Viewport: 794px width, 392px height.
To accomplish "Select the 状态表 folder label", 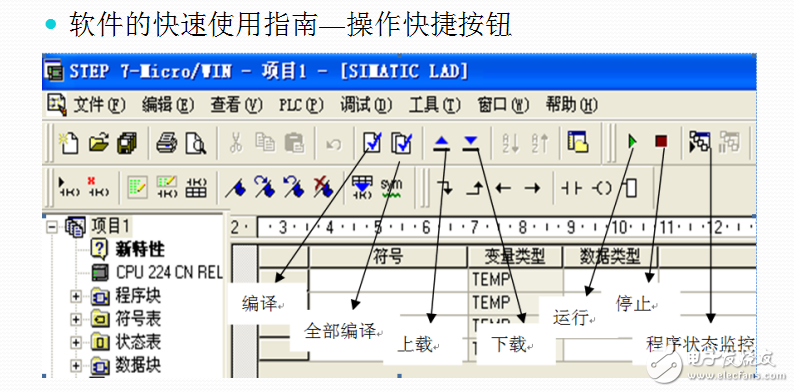I will tap(138, 342).
